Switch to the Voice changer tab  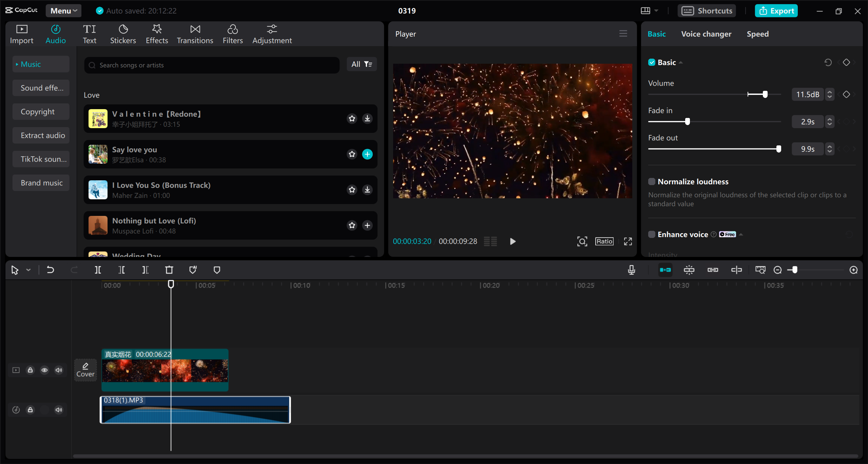click(x=706, y=34)
